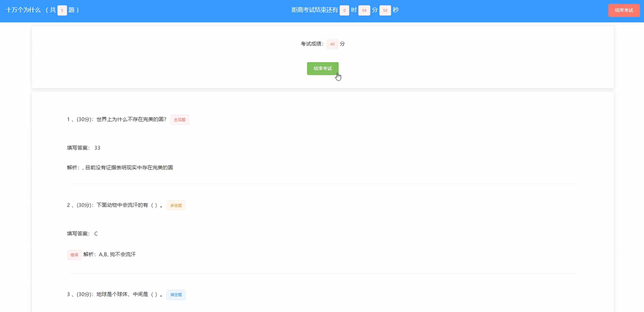This screenshot has height=312, width=644.
Task: Click question 3 text 地球是个球体
Action: 112,294
